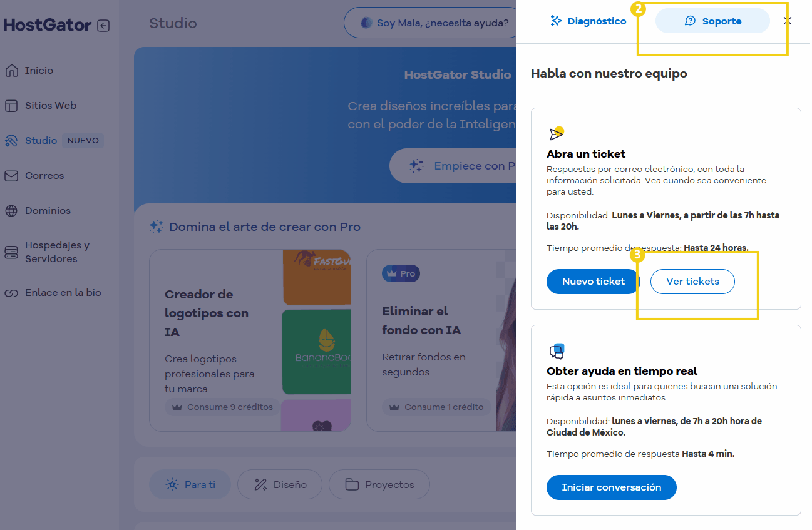Screen dimensions: 812x530
Task: Click the Iniciar conversación button
Action: (x=612, y=487)
